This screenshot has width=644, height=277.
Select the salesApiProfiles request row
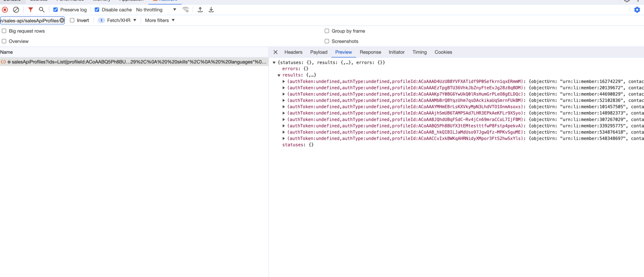click(134, 62)
